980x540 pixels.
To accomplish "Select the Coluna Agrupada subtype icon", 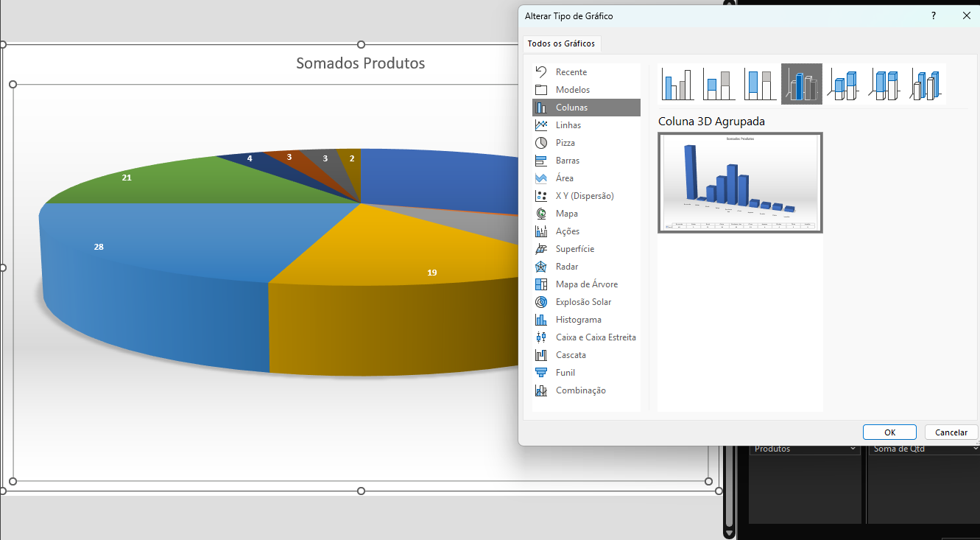I will 677,84.
